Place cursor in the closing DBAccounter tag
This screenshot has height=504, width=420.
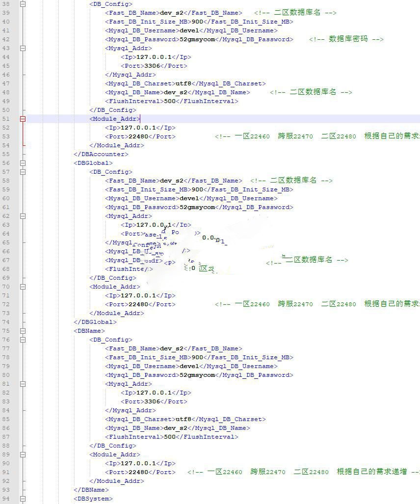tap(101, 154)
